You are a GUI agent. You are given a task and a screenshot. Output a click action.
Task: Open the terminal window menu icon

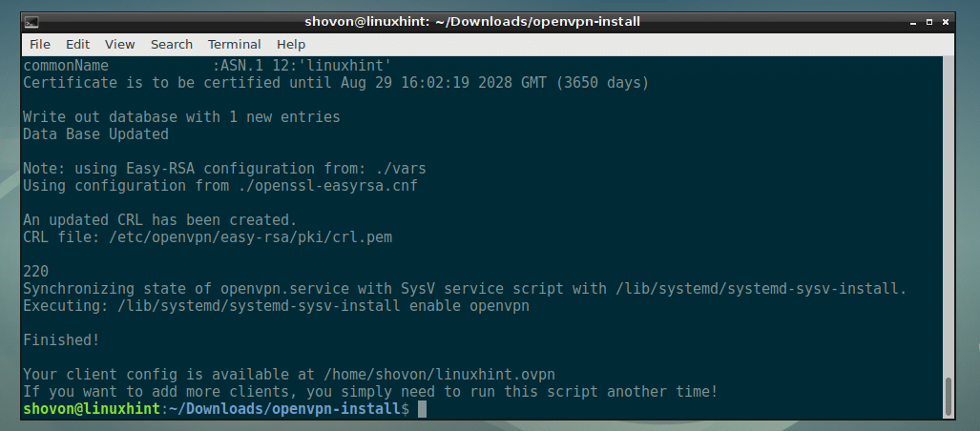point(31,21)
